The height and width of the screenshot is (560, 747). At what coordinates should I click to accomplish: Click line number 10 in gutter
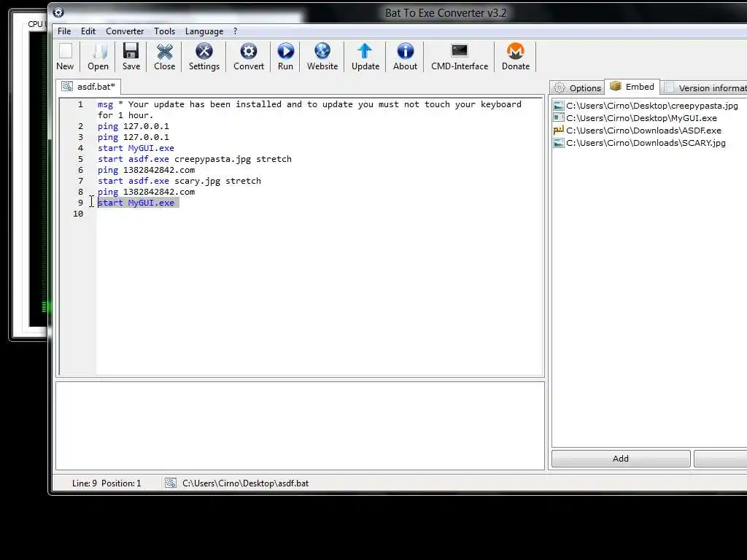78,214
